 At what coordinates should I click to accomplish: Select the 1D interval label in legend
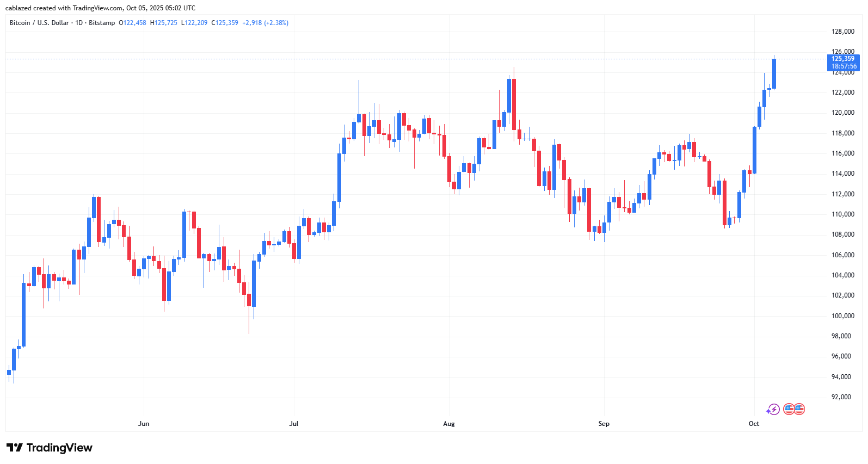[79, 23]
